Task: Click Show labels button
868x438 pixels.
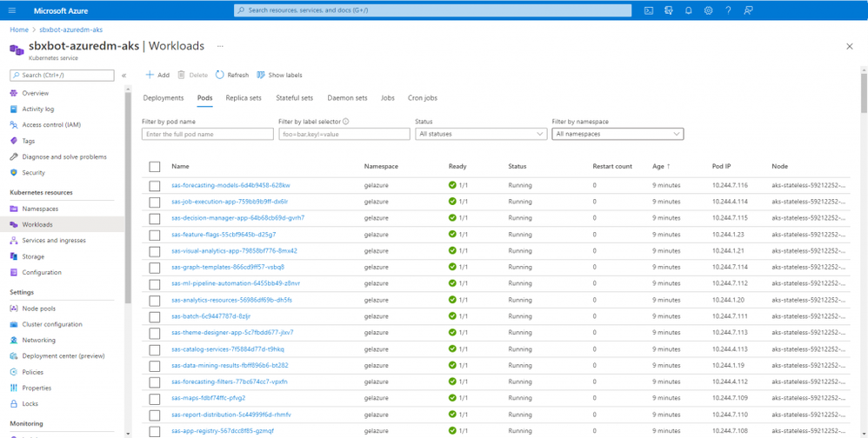Action: tap(280, 76)
